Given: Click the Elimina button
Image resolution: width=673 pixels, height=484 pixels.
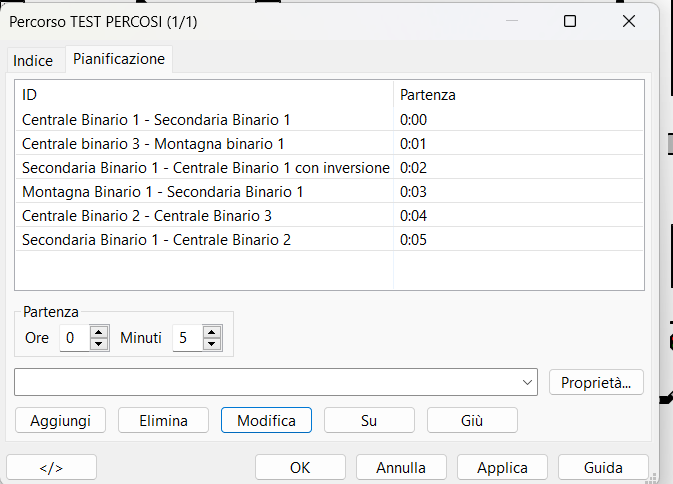Looking at the screenshot, I should 163,420.
